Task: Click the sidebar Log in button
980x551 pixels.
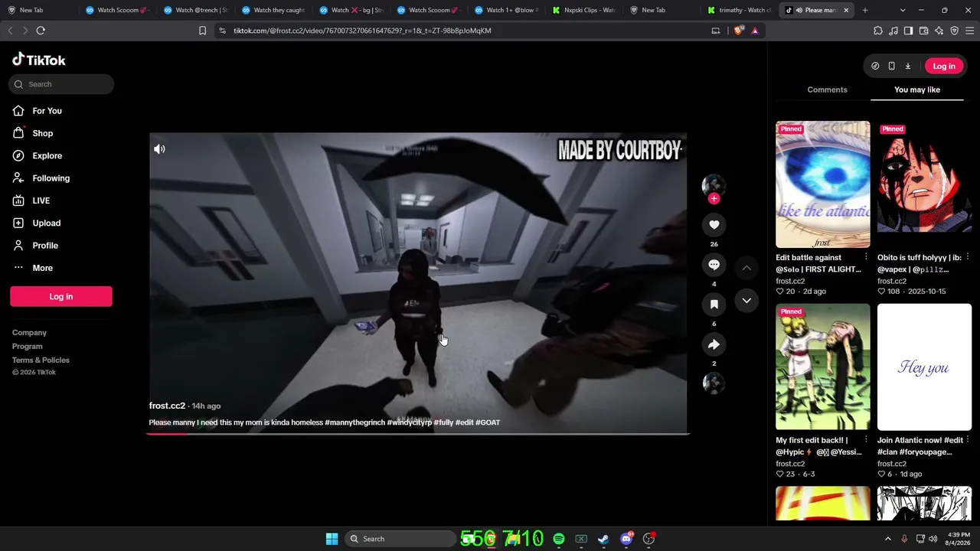Action: (61, 296)
